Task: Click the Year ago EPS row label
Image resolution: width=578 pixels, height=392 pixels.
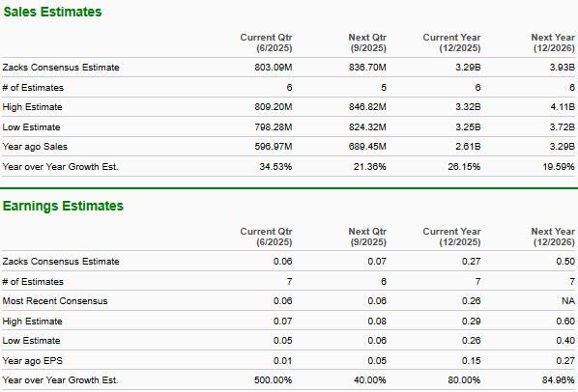Action: tap(33, 361)
